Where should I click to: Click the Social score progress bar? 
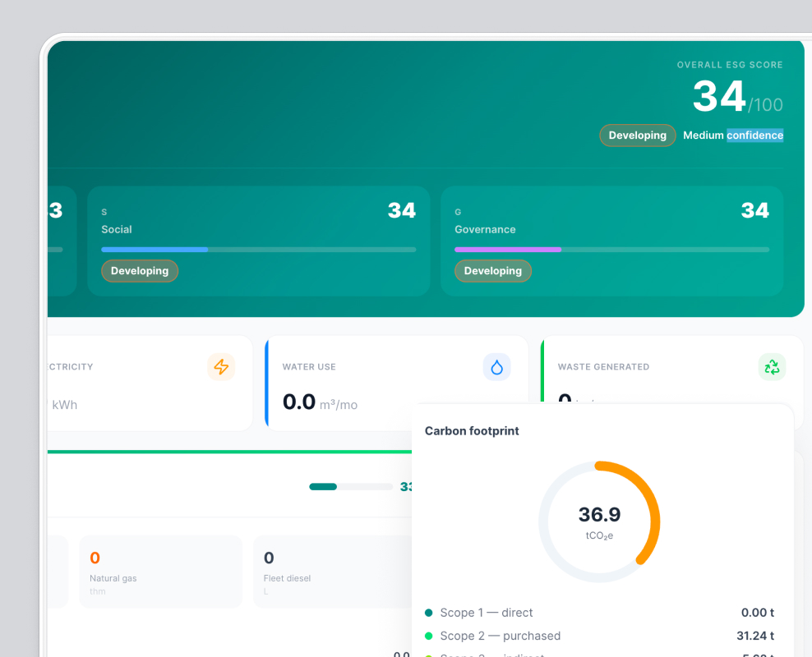tap(259, 250)
